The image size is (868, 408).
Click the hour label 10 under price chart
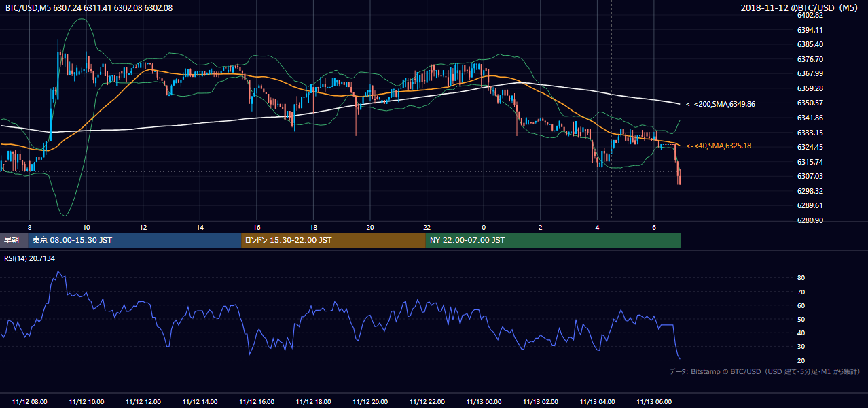86,227
